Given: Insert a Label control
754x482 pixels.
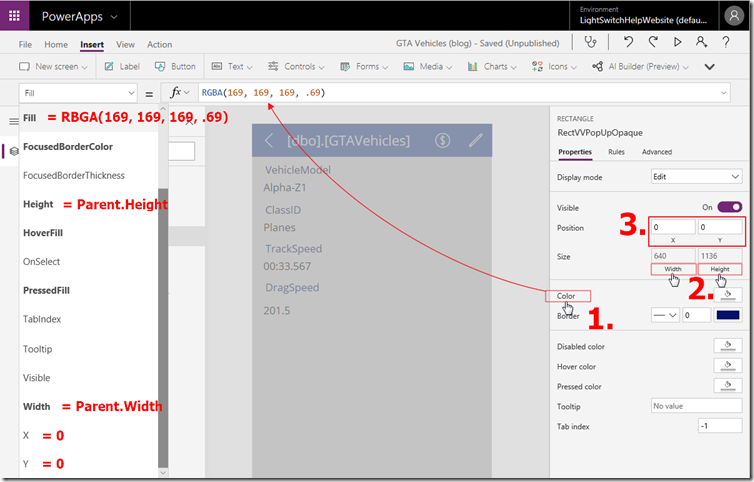Looking at the screenshot, I should [x=122, y=66].
